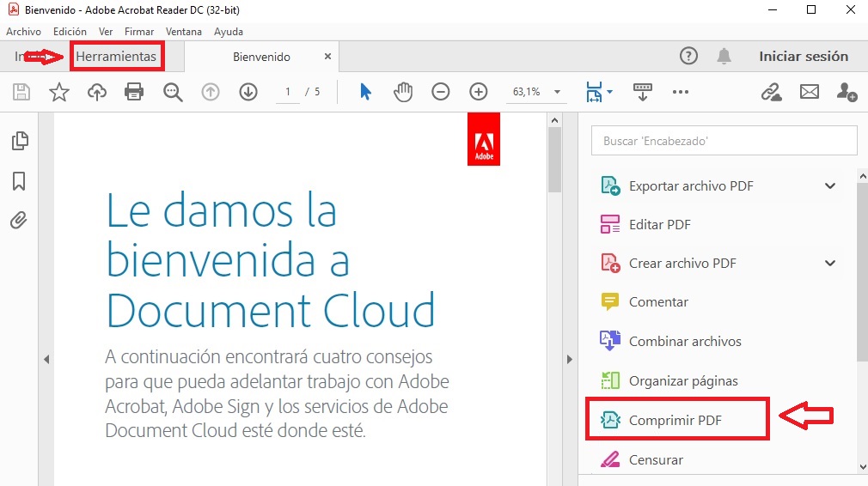Go to the previous page arrow
This screenshot has width=868, height=486.
pos(211,92)
